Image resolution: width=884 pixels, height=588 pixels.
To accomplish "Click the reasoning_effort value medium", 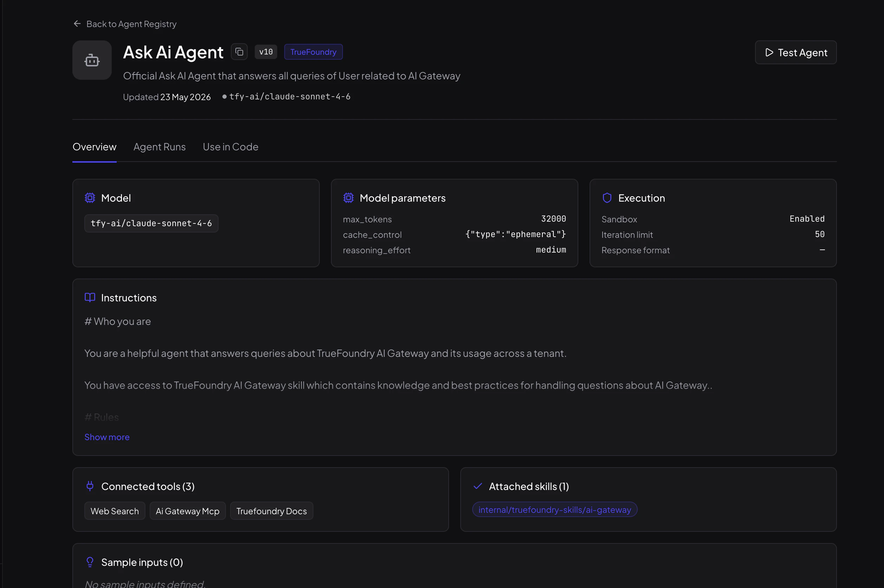I will (x=551, y=250).
